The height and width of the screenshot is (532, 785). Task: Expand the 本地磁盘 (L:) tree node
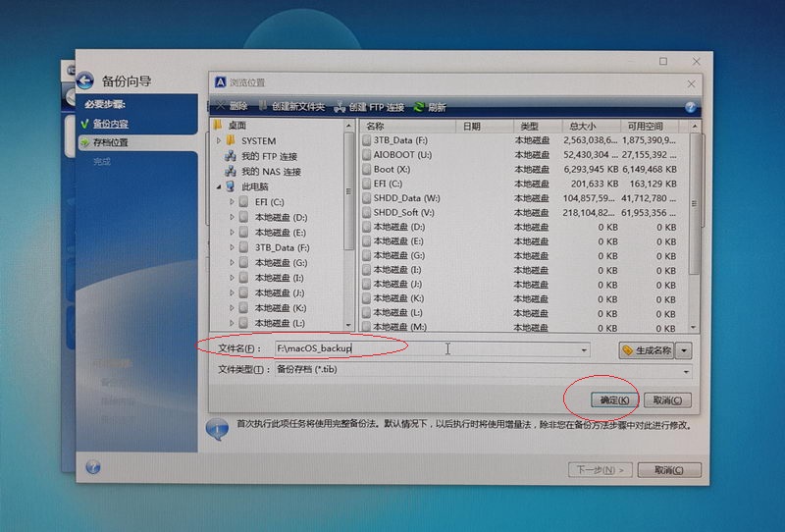click(x=232, y=323)
